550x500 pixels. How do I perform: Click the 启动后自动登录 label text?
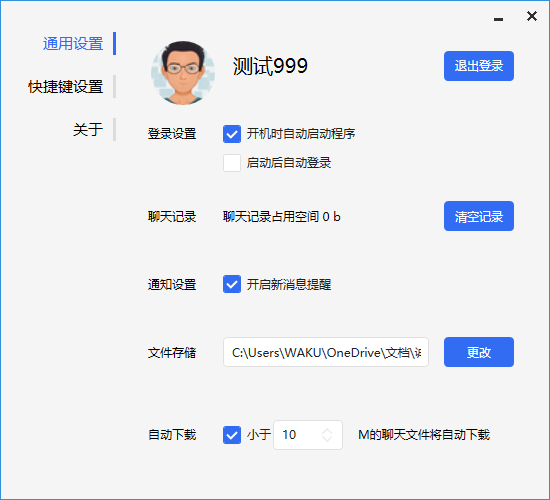(x=289, y=163)
